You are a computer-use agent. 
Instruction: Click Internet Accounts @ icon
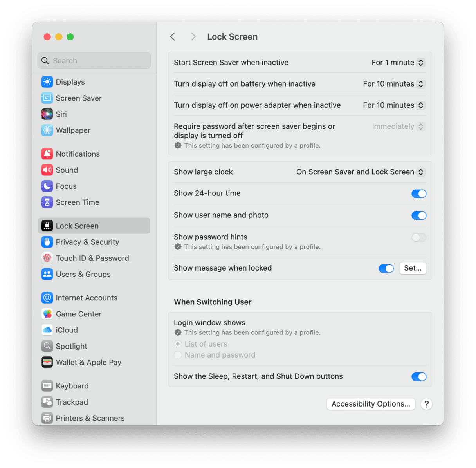pos(47,298)
